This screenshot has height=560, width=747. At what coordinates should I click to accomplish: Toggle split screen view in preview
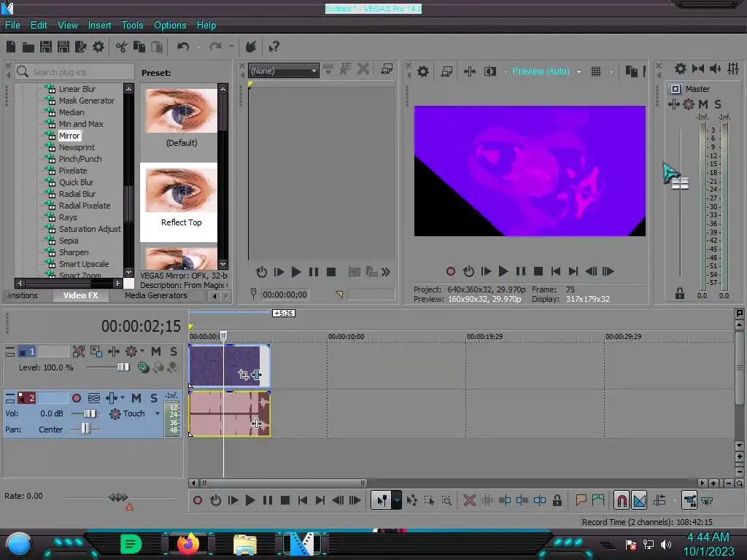coord(489,71)
